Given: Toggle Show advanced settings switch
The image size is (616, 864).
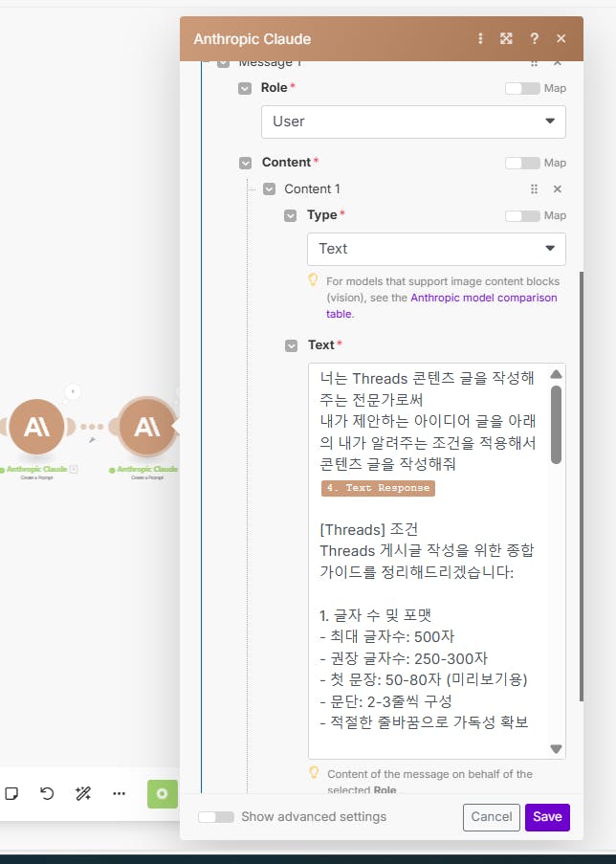Looking at the screenshot, I should (216, 816).
